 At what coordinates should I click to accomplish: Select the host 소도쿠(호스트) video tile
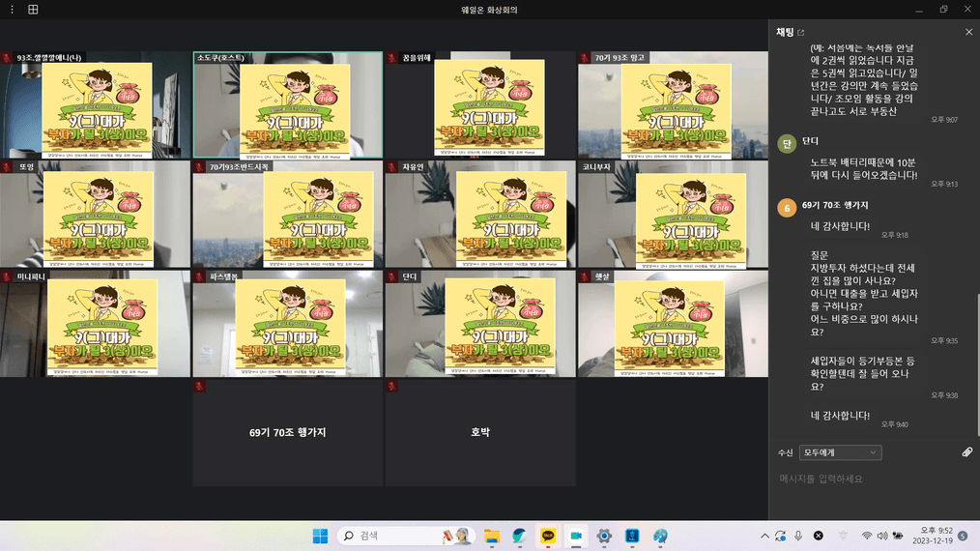[287, 104]
